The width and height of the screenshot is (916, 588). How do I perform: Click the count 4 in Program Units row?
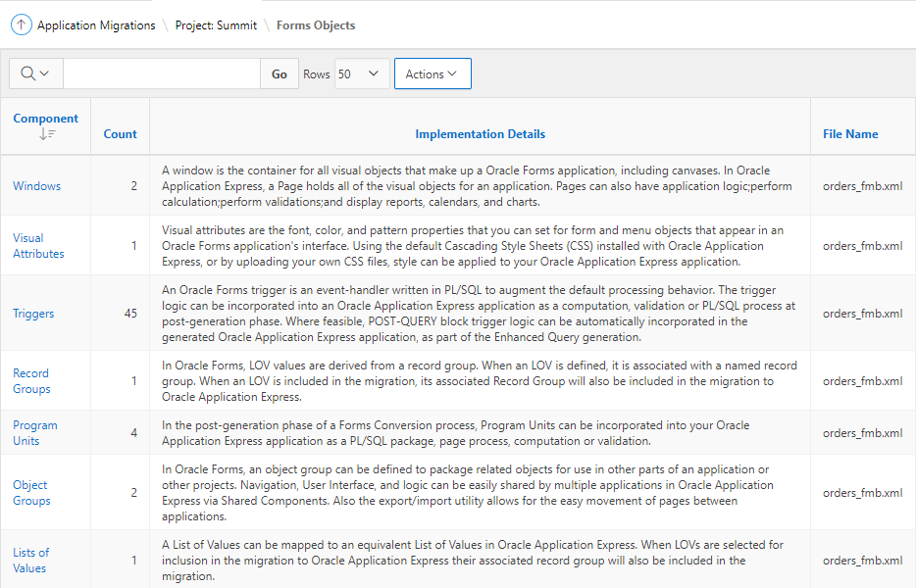click(x=133, y=433)
